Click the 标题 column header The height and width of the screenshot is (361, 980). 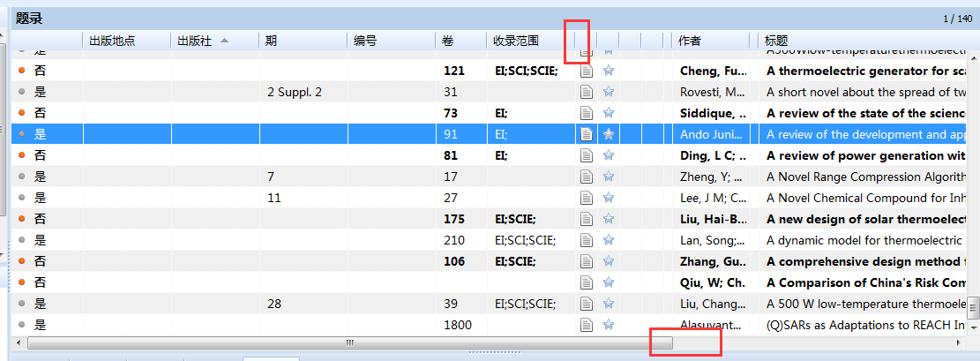(x=776, y=41)
